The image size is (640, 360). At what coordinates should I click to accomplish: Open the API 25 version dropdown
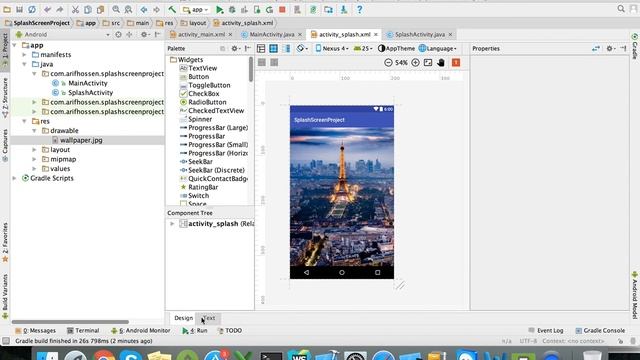[363, 49]
